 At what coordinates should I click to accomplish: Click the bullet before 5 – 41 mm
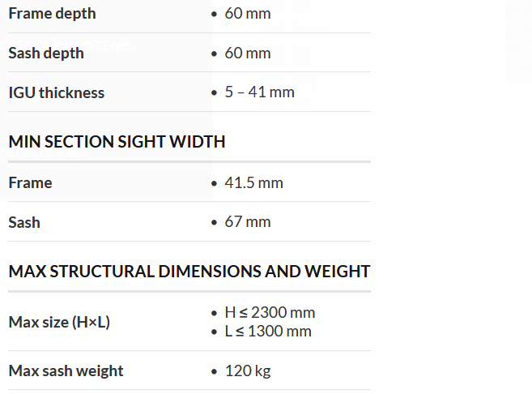[214, 93]
